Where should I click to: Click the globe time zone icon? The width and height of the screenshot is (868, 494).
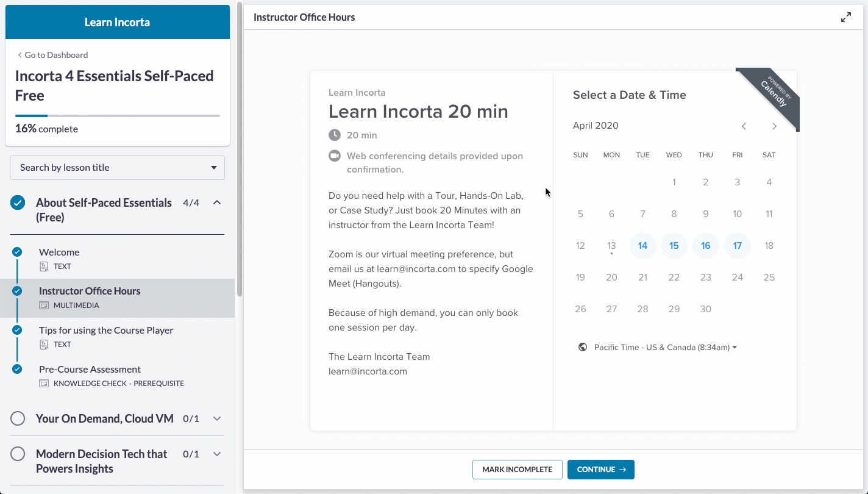click(x=583, y=347)
